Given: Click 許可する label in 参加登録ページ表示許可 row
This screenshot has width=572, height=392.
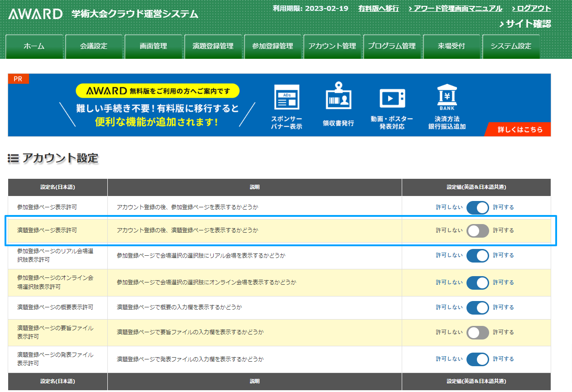Looking at the screenshot, I should coord(504,207).
